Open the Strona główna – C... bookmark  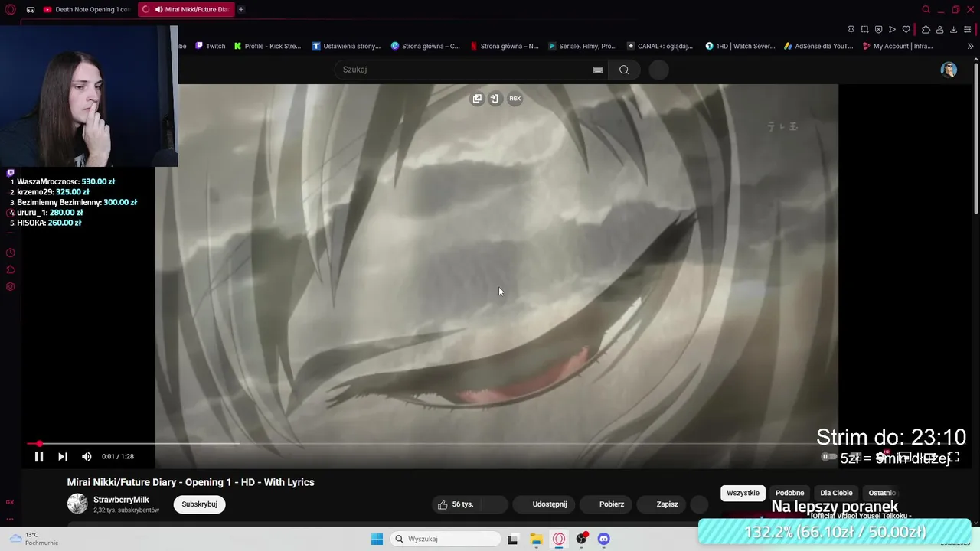[425, 46]
